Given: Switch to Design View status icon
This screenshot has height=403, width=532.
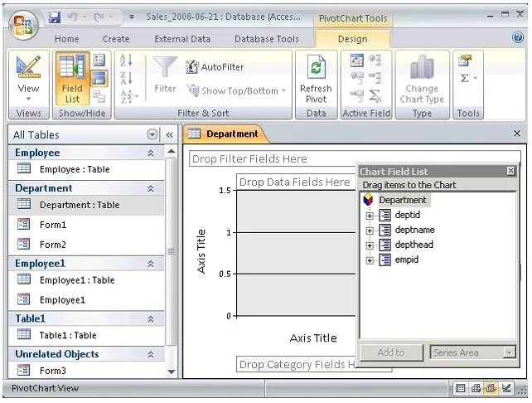Looking at the screenshot, I should pyautogui.click(x=506, y=388).
